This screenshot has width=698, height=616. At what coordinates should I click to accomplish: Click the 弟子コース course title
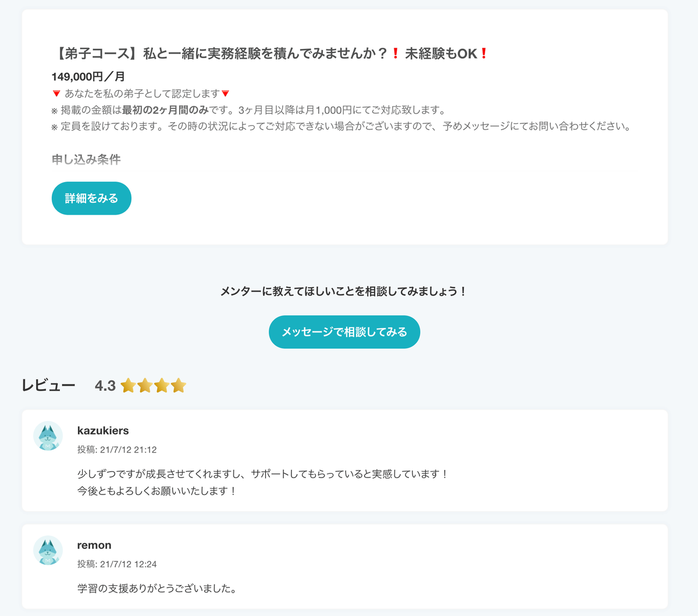click(270, 54)
